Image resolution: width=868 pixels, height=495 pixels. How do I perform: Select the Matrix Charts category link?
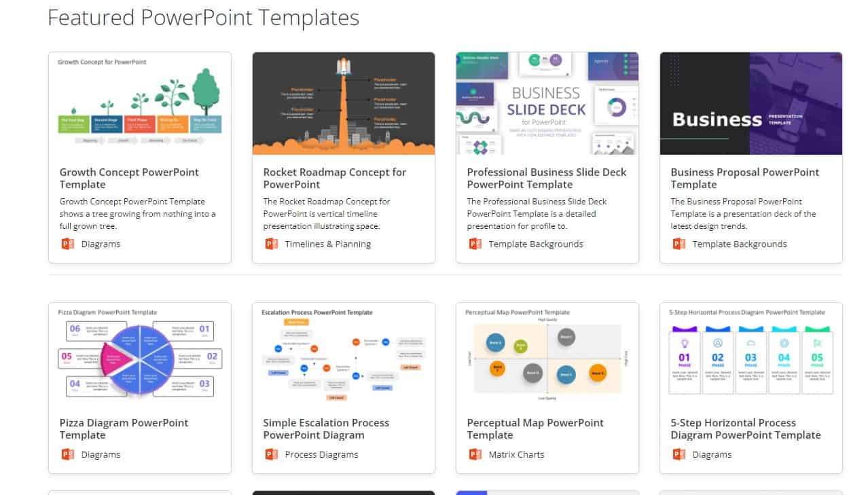[516, 454]
